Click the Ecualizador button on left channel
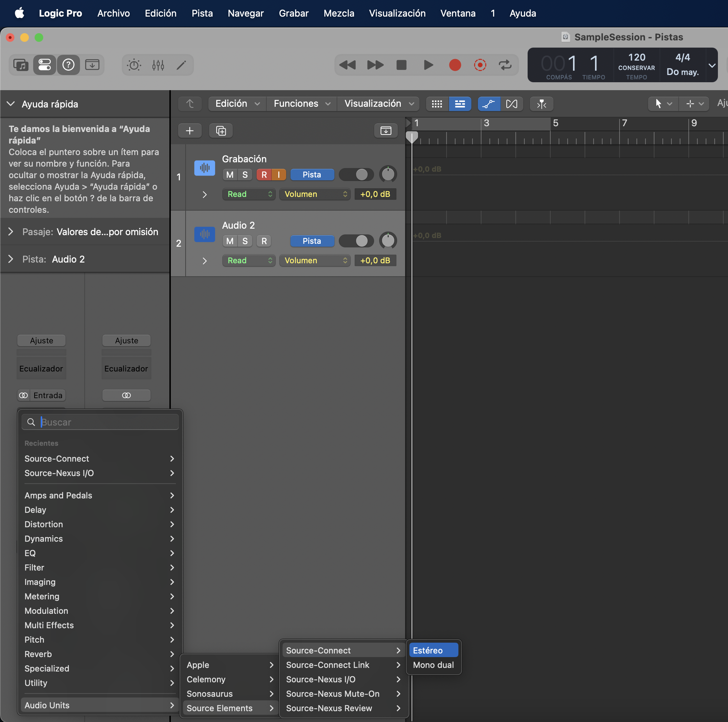This screenshot has width=728, height=722. pyautogui.click(x=41, y=368)
